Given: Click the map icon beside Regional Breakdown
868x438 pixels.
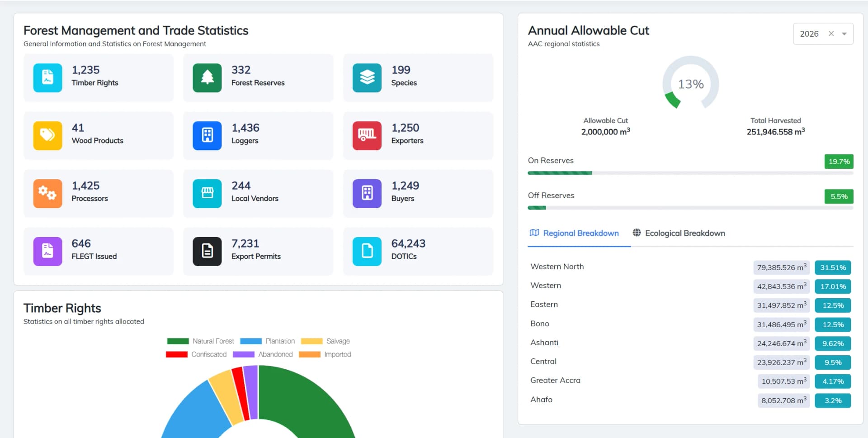Looking at the screenshot, I should coord(534,233).
